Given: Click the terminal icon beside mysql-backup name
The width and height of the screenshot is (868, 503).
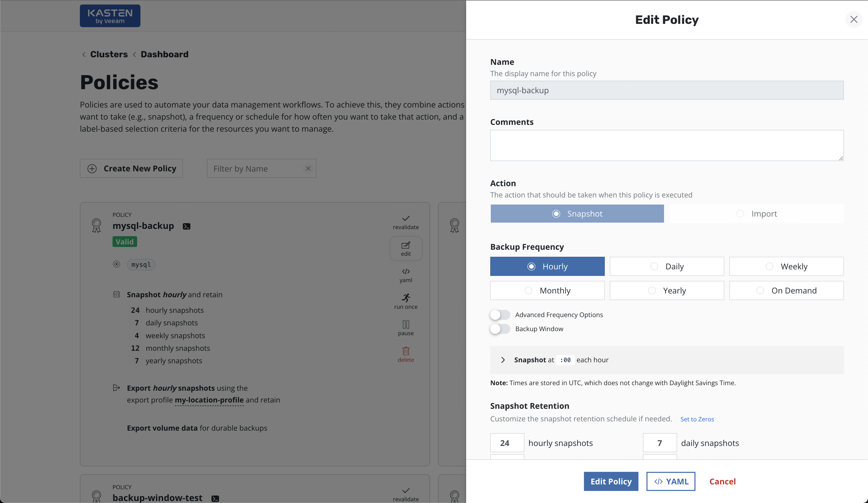Looking at the screenshot, I should point(186,226).
